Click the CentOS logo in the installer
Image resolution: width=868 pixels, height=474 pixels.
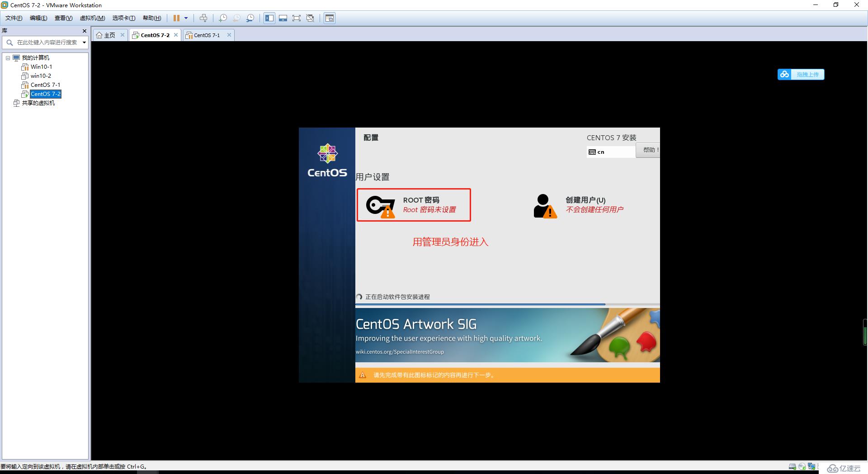(x=327, y=161)
